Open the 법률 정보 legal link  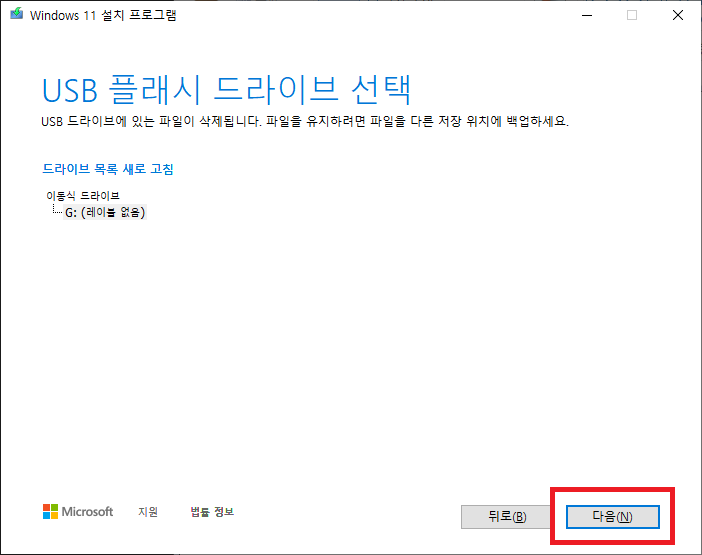click(212, 512)
